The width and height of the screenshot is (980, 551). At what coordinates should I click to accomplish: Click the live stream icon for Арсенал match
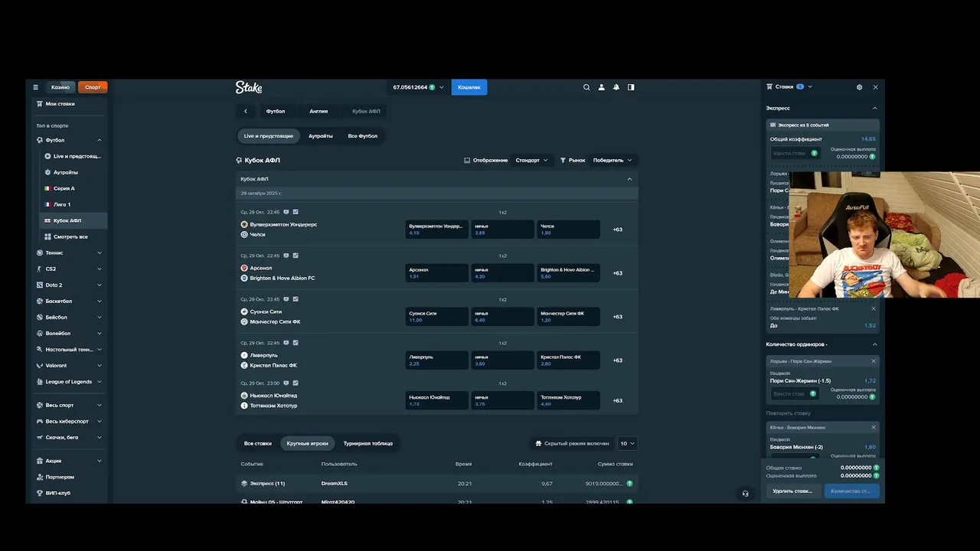pos(286,256)
